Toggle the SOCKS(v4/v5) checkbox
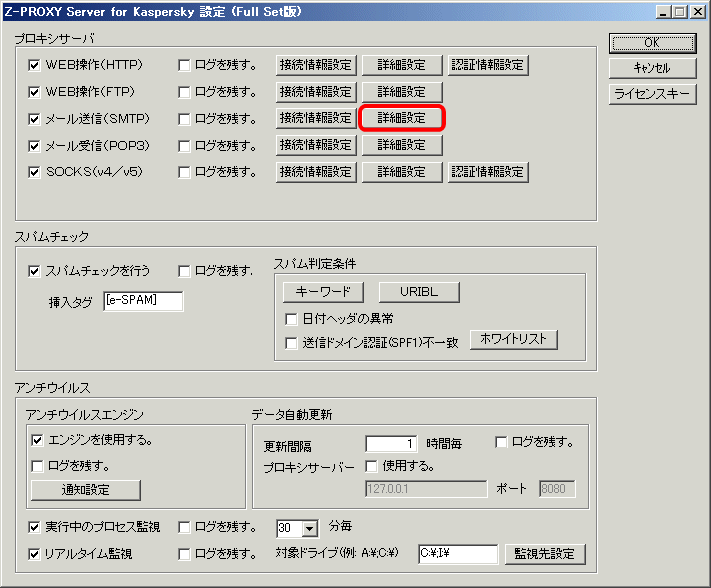 [x=34, y=172]
